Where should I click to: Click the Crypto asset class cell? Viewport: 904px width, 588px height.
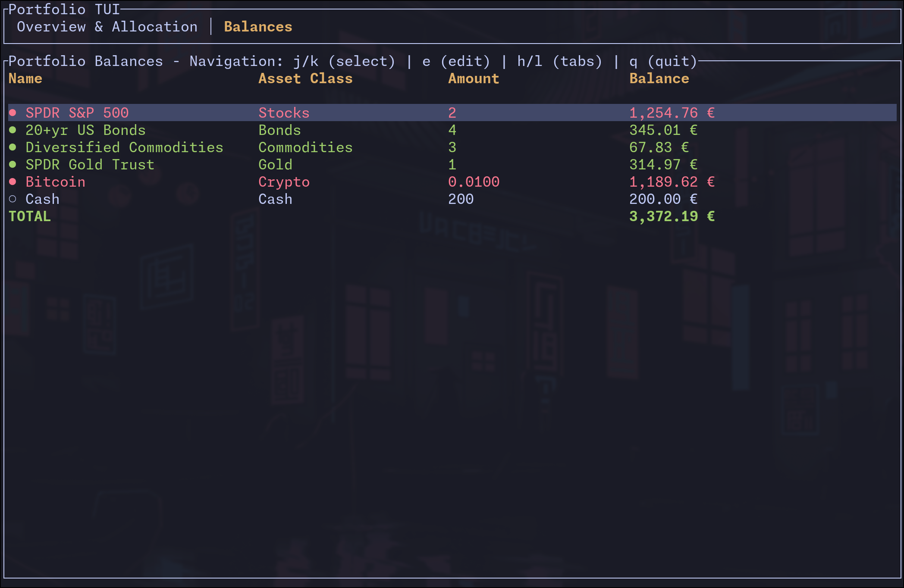[284, 182]
